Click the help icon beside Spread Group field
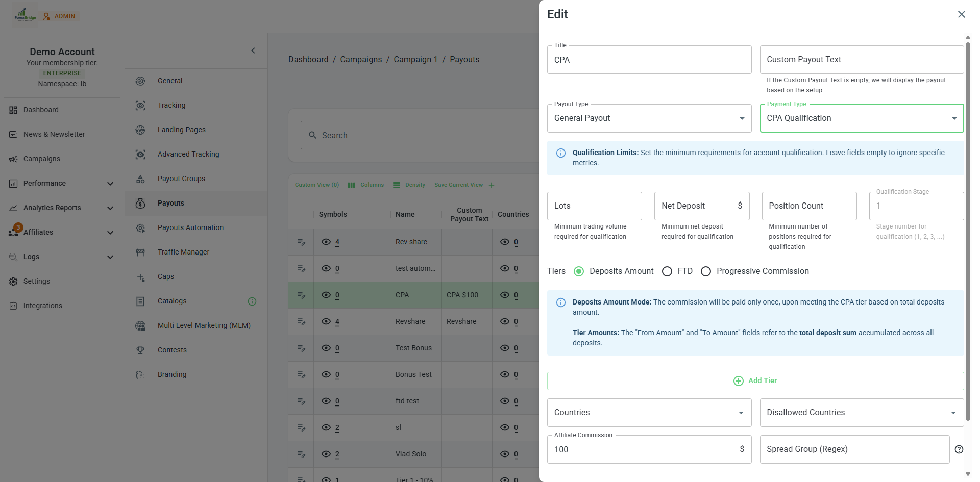The image size is (980, 482). click(x=959, y=449)
